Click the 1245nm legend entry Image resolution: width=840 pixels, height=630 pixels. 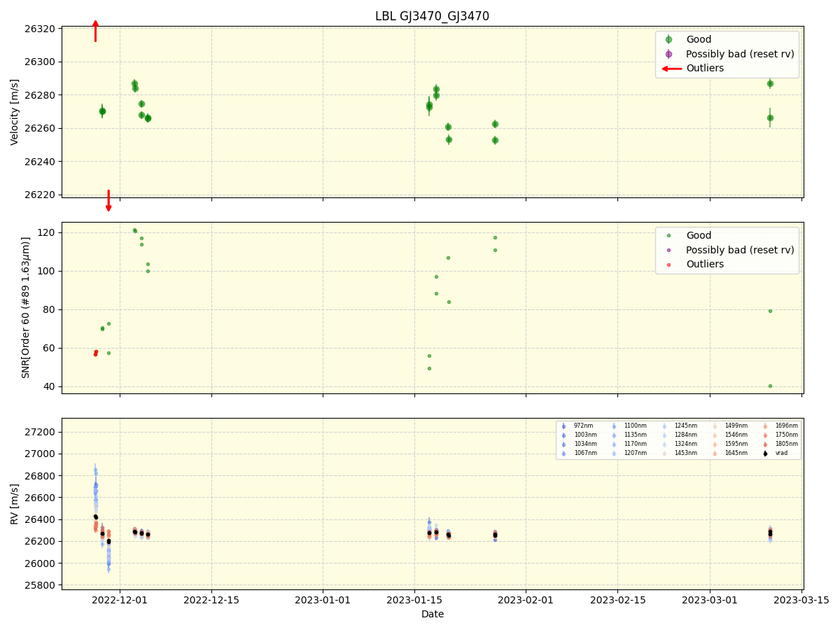686,426
